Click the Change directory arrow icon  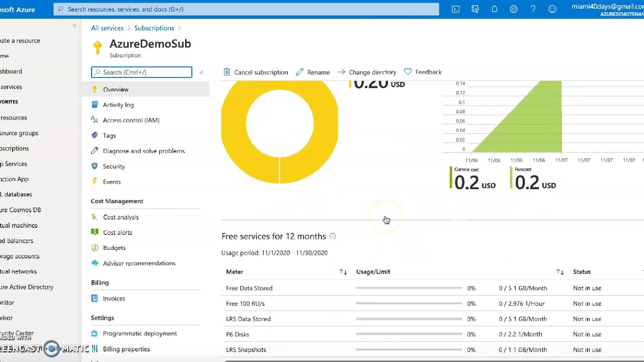(341, 72)
